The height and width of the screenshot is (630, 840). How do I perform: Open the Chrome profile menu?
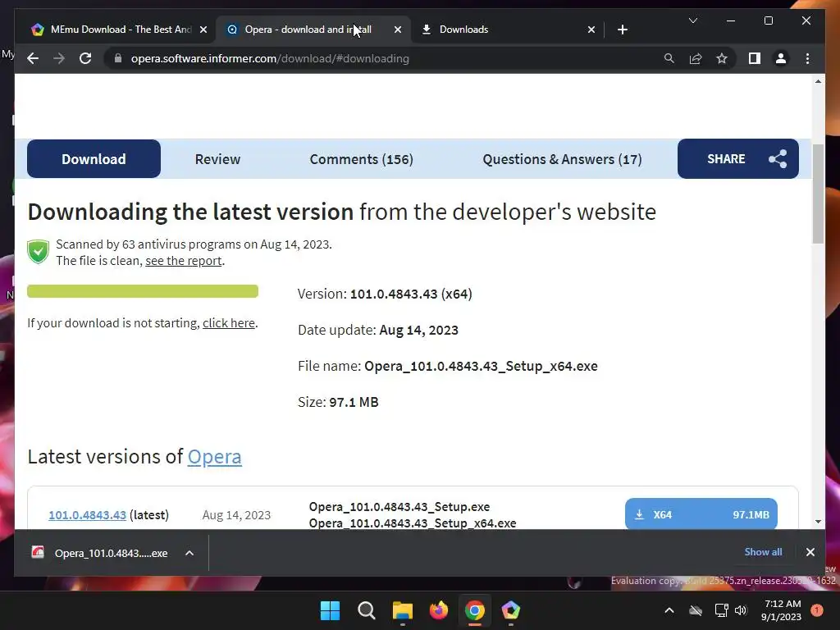781,58
